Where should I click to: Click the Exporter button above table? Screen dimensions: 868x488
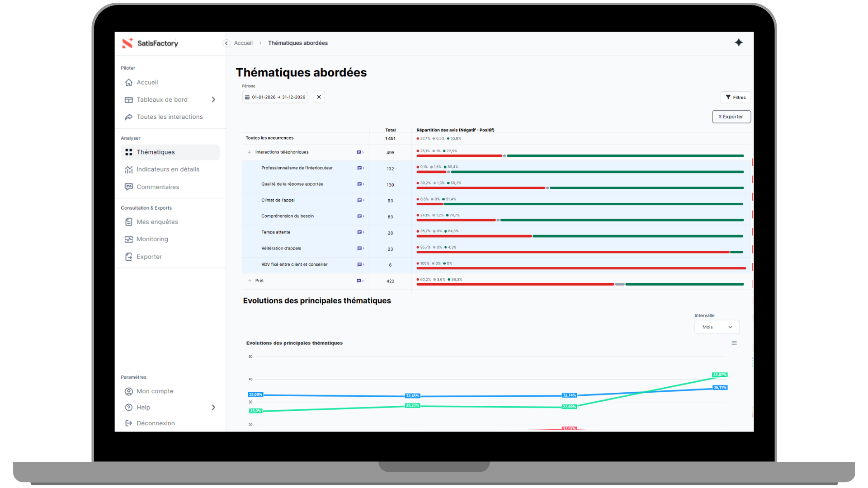click(731, 117)
